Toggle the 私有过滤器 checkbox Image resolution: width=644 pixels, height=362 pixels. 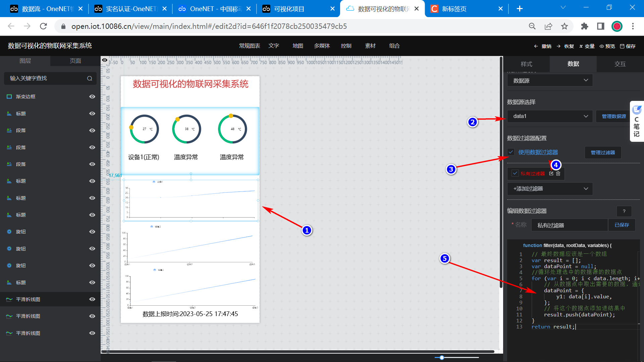coord(515,173)
